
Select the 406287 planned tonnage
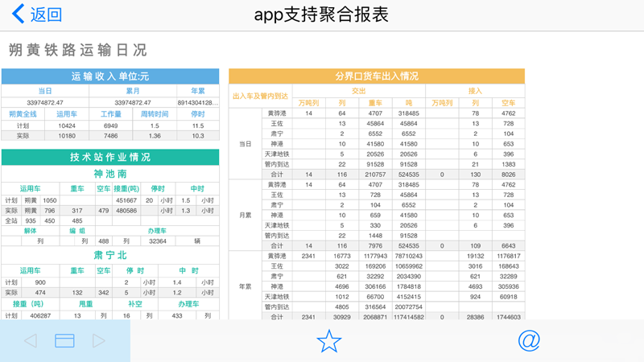[x=40, y=316]
